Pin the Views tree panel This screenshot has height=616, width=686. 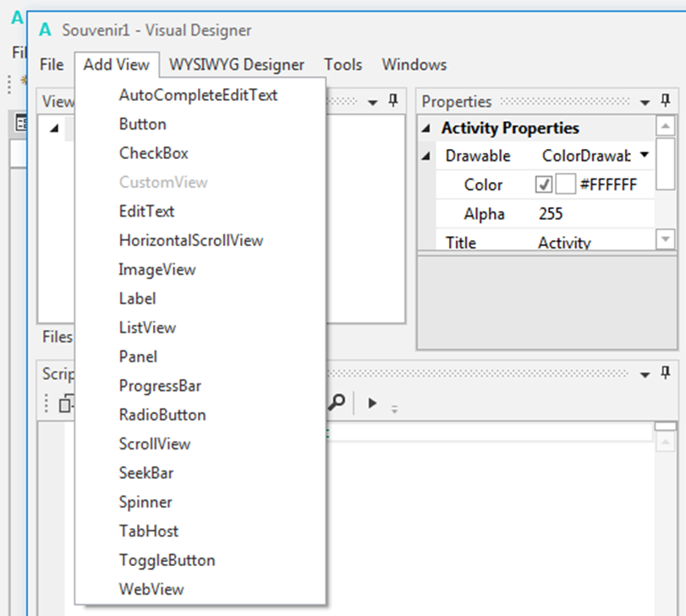pyautogui.click(x=393, y=101)
